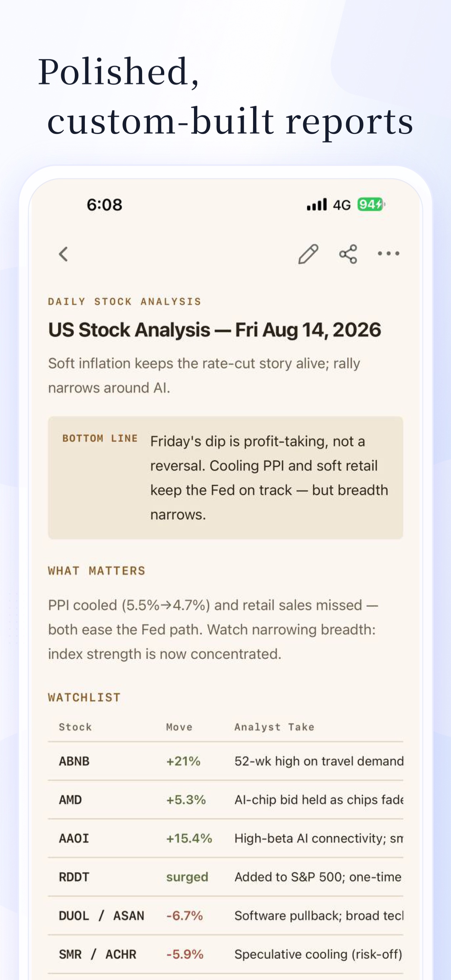The height and width of the screenshot is (980, 451).
Task: Tap the What Matters section heading
Action: tap(97, 571)
